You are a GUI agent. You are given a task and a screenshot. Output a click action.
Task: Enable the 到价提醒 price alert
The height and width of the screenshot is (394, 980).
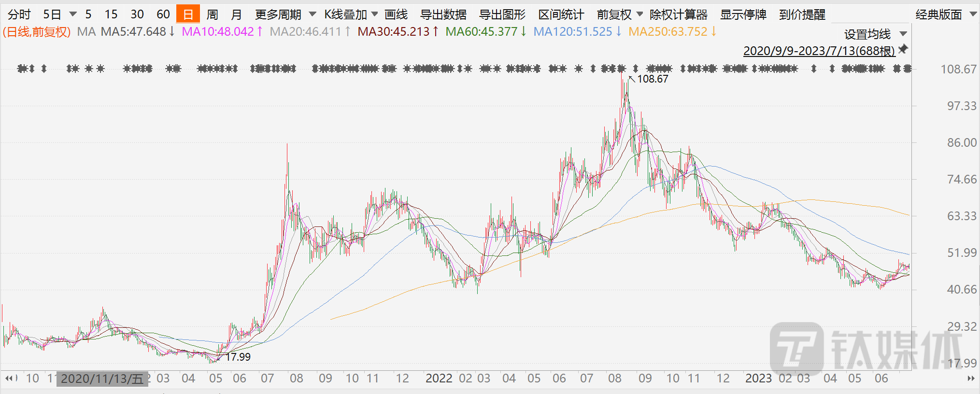tap(802, 14)
